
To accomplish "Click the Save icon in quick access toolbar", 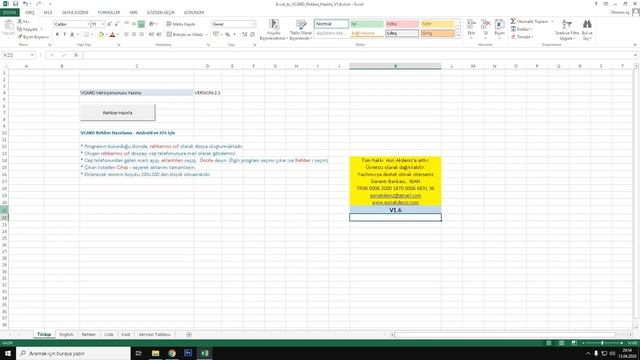I will (x=15, y=4).
